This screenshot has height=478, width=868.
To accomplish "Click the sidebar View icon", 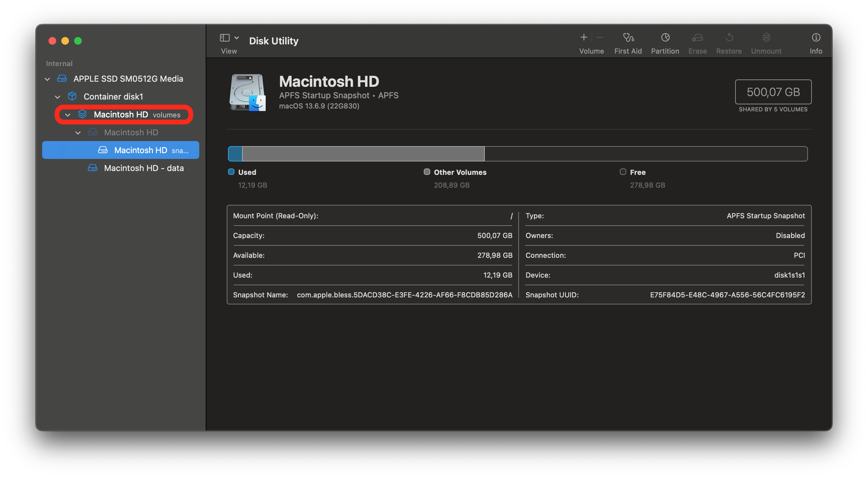I will tap(225, 38).
